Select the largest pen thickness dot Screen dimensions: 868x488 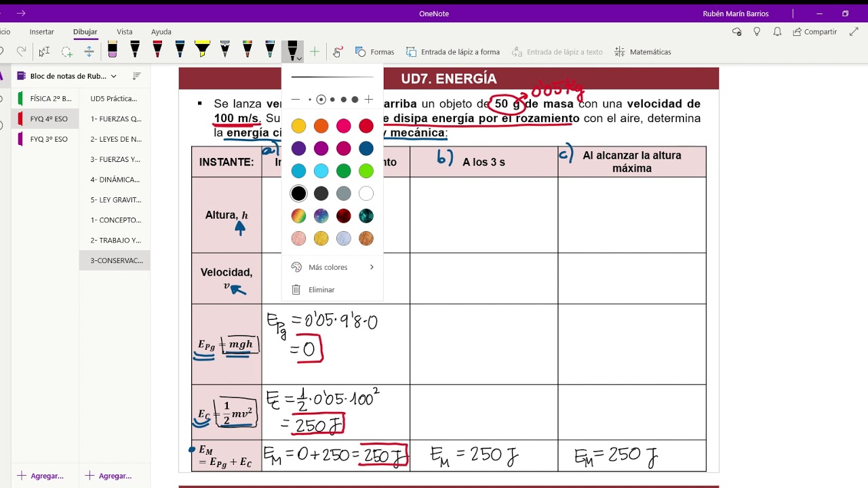pos(355,100)
